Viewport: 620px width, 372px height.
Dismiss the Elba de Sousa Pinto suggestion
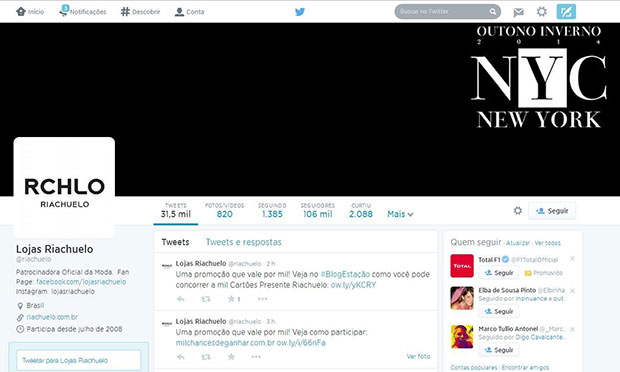point(572,291)
